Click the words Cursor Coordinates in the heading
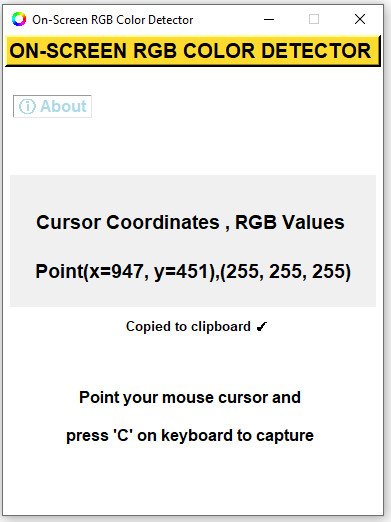 pos(128,222)
